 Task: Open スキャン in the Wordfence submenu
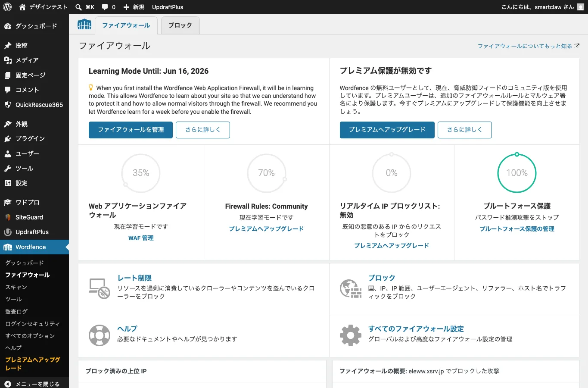[x=16, y=287]
